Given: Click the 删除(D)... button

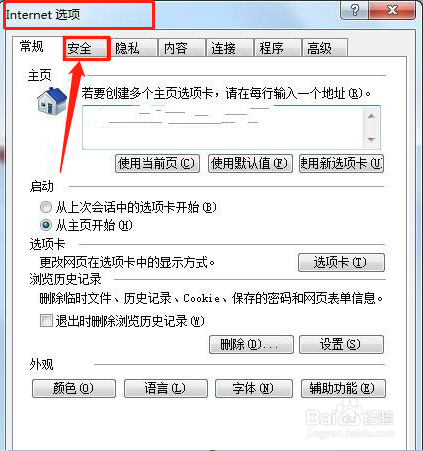Looking at the screenshot, I should click(251, 344).
